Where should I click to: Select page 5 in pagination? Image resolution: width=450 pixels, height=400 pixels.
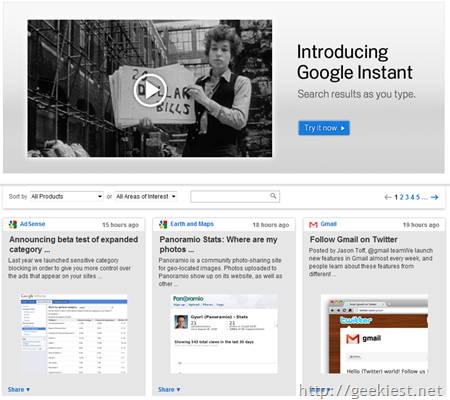[418, 197]
